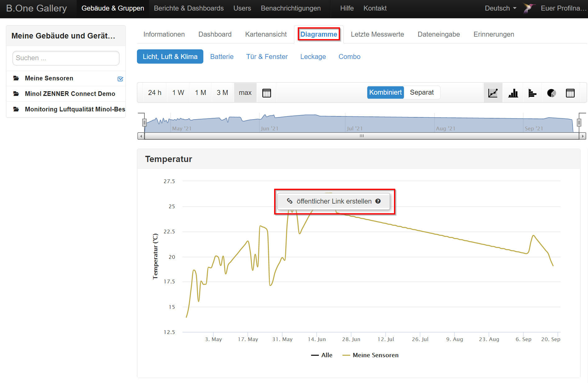The width and height of the screenshot is (588, 383).
Task: Open Benachrichtigungen in the top bar
Action: point(291,8)
